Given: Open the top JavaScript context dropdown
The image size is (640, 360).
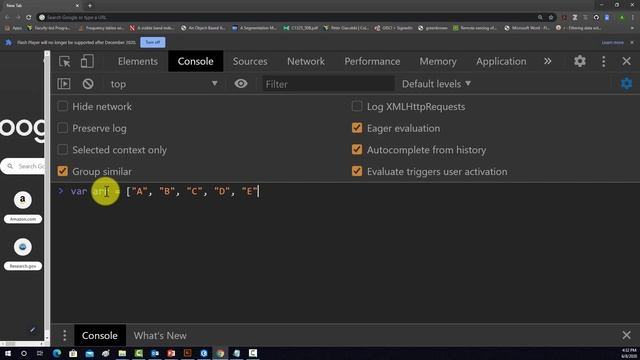Looking at the screenshot, I should (x=164, y=84).
